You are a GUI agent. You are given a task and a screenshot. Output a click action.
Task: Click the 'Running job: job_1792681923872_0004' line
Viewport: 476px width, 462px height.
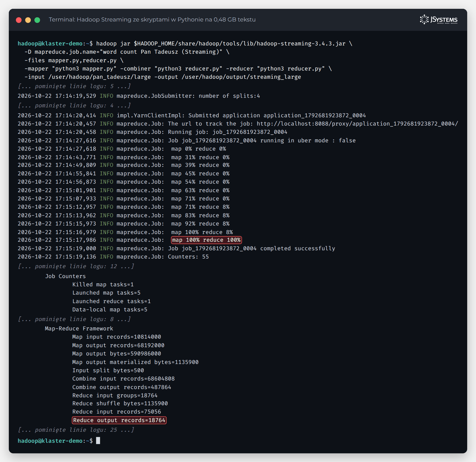click(x=152, y=132)
